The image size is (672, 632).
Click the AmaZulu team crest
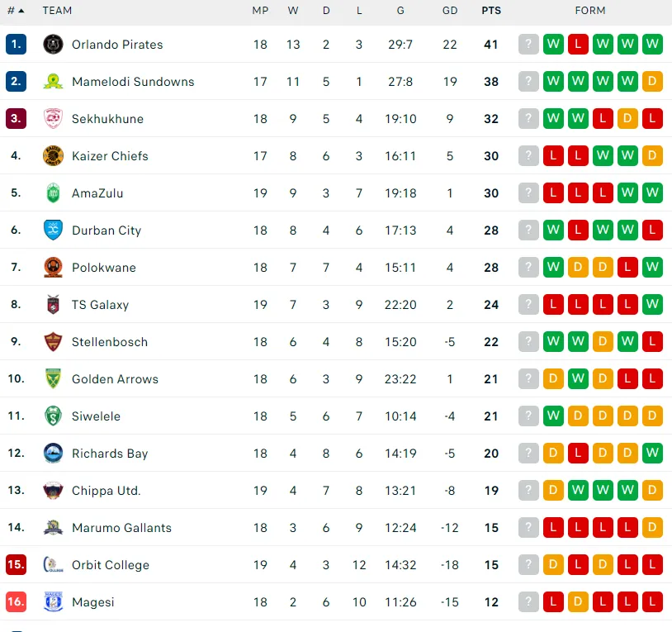53,193
